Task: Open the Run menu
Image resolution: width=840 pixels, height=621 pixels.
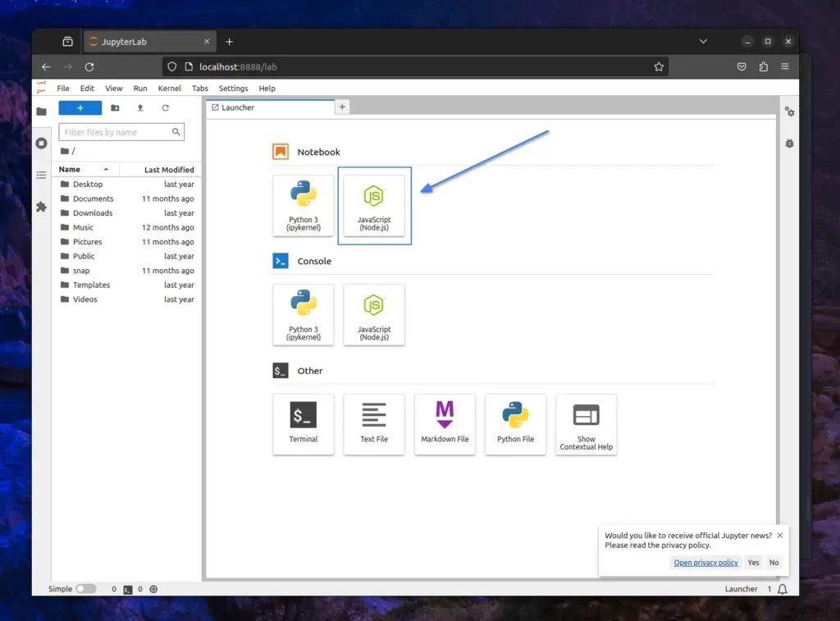Action: point(140,89)
